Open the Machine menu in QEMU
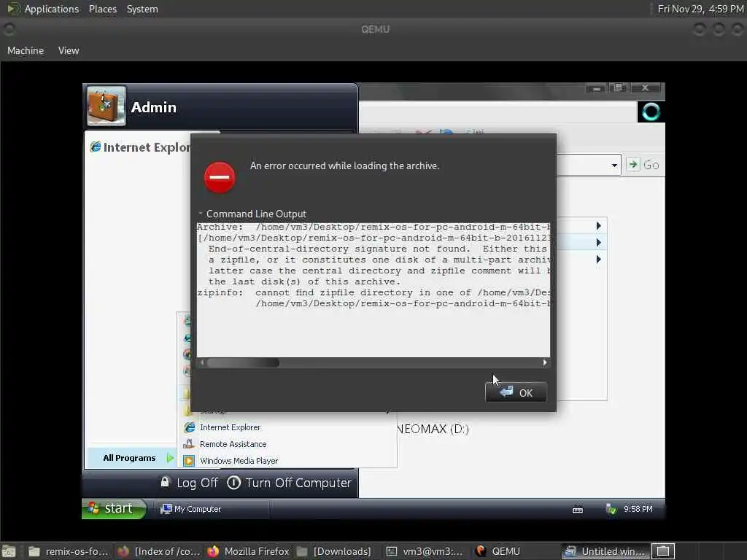The width and height of the screenshot is (747, 560). point(26,50)
